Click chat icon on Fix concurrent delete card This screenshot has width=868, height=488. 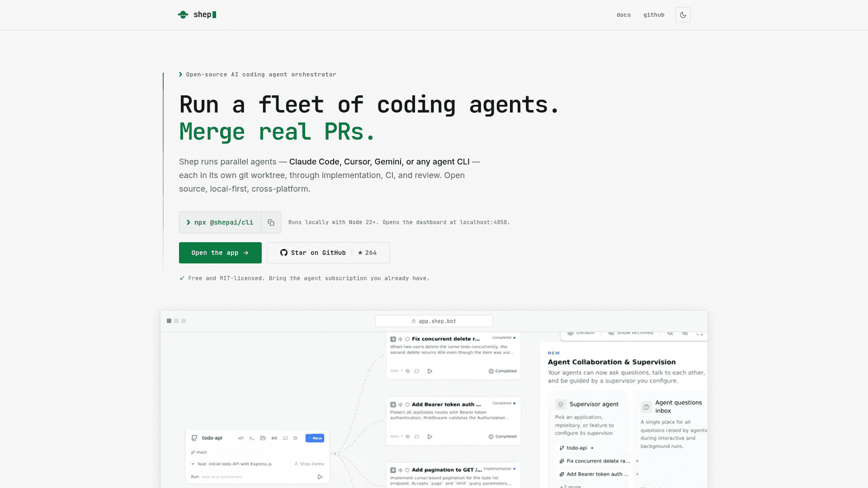point(417,371)
